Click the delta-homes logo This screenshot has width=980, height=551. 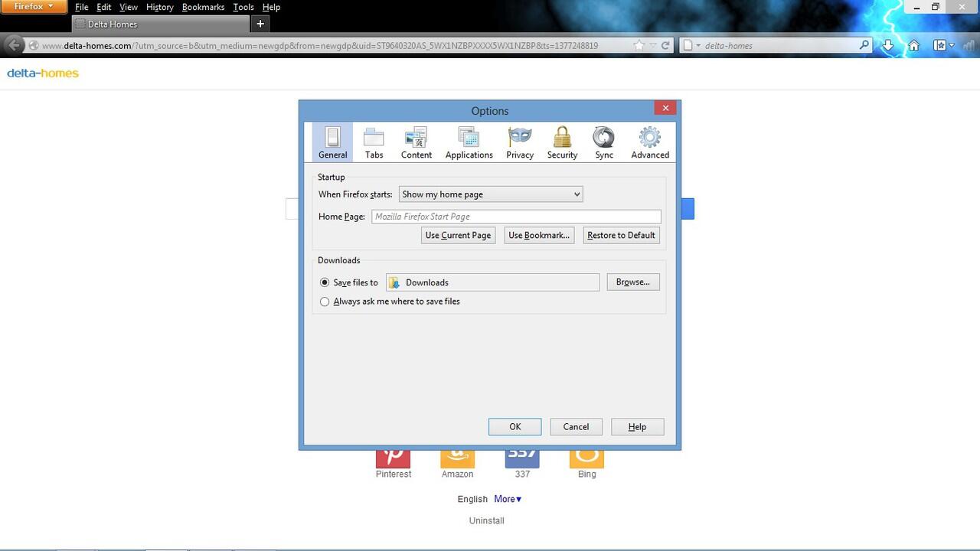[x=43, y=73]
